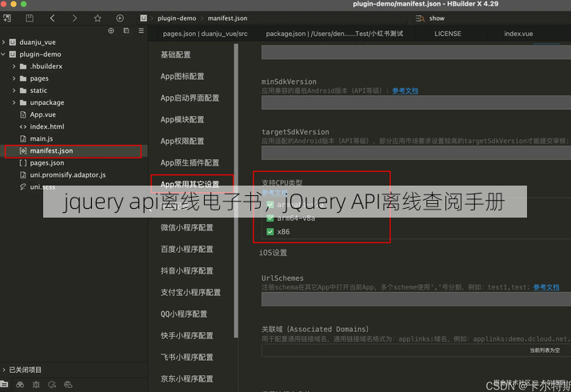Open App.vue in project tree

point(43,114)
